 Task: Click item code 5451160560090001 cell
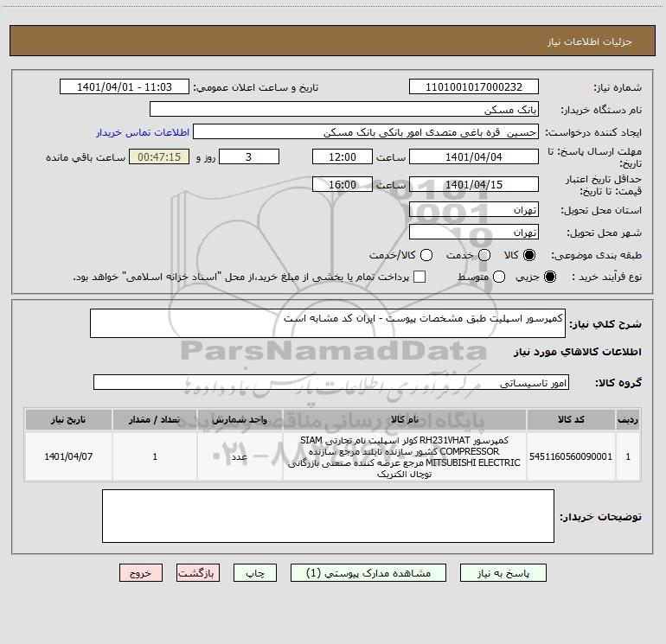point(571,456)
